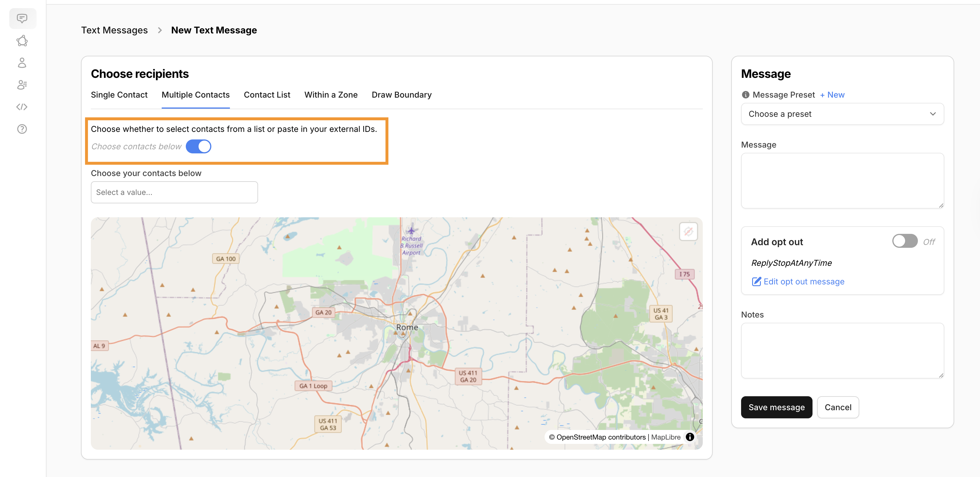Open the text messages sidebar icon
Viewport: 980px width, 477px height.
click(x=22, y=18)
